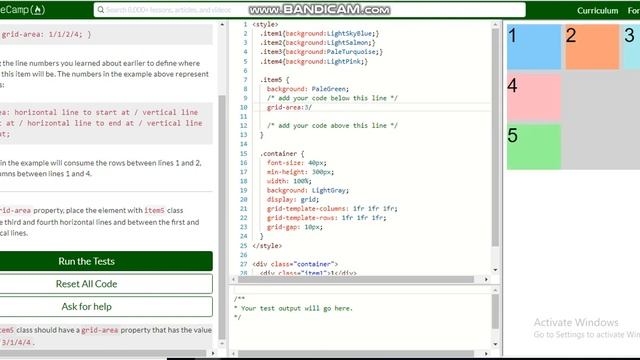Click the code editor scroll-down arrow
Screen dimensions: 640x360
click(495, 270)
